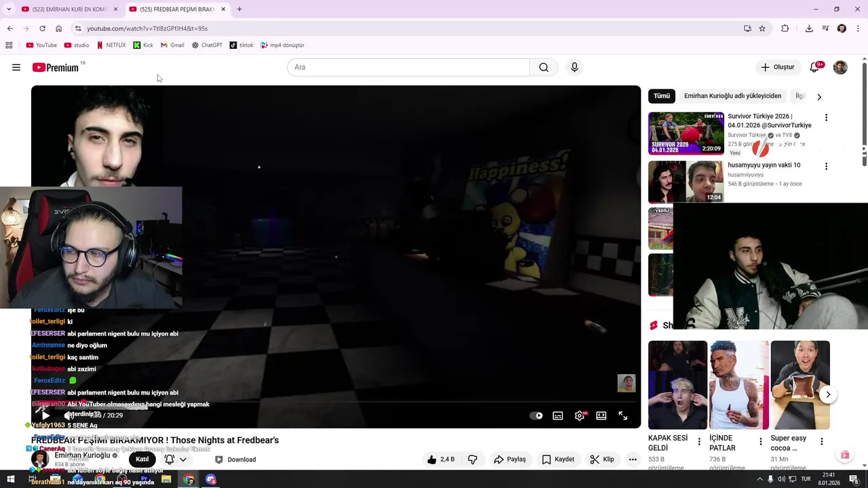The width and height of the screenshot is (868, 488).
Task: Click the video progress bar
Action: (336, 403)
